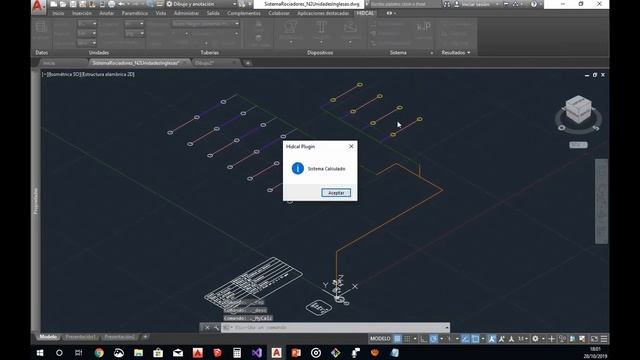
Task: Open the snap mode settings dropdown arrow
Action: (x=415, y=339)
